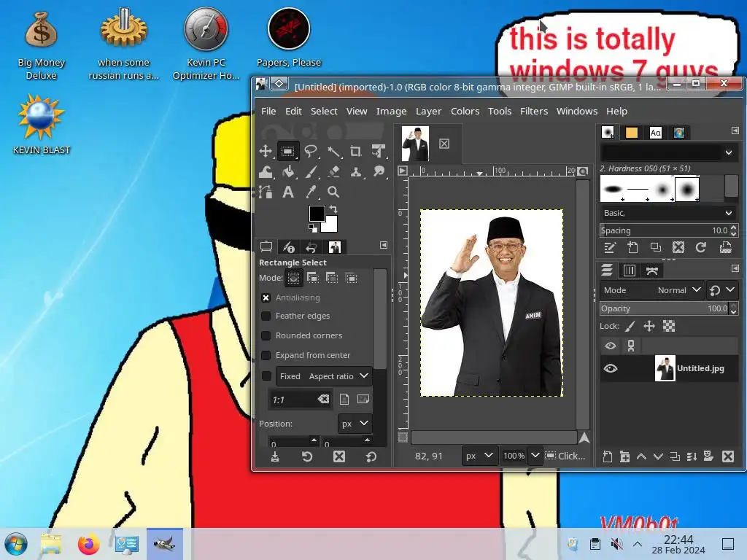The image size is (747, 560).
Task: Open Position unit px dropdown
Action: tap(355, 424)
